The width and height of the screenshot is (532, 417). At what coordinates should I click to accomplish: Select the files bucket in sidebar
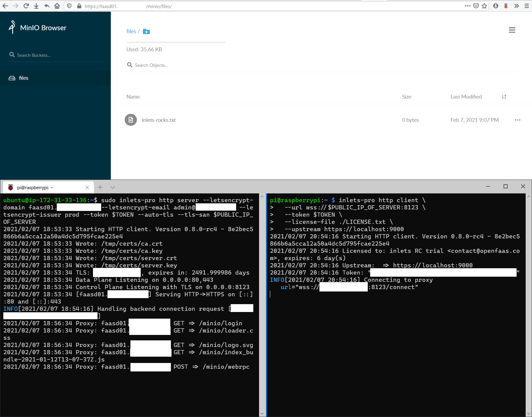point(55,78)
